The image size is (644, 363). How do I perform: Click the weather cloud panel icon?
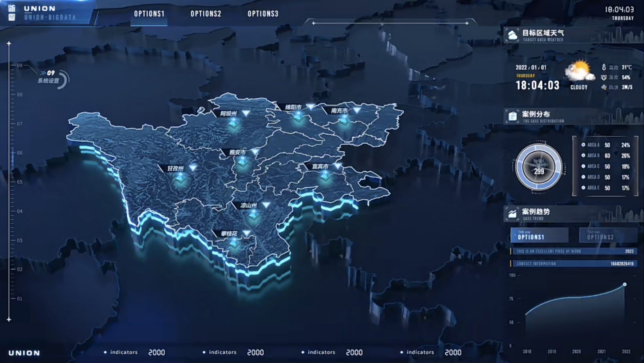click(x=512, y=35)
